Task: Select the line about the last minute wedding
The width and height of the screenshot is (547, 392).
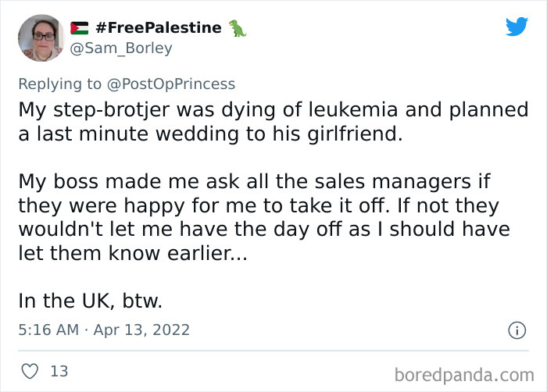Action: [210, 134]
